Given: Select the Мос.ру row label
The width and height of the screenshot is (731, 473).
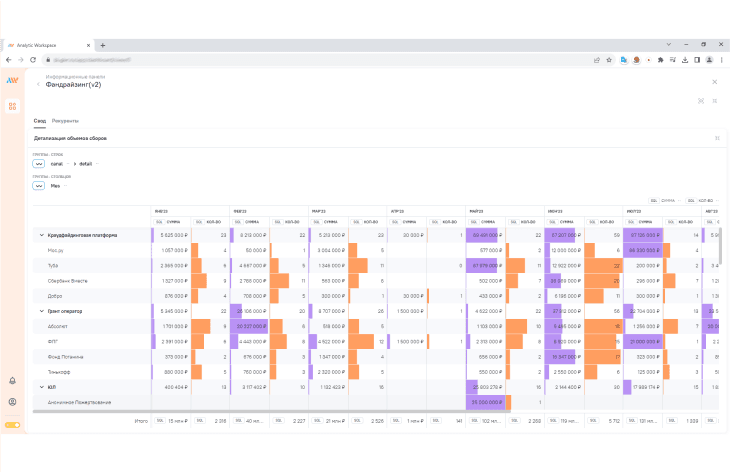Looking at the screenshot, I should [x=55, y=251].
